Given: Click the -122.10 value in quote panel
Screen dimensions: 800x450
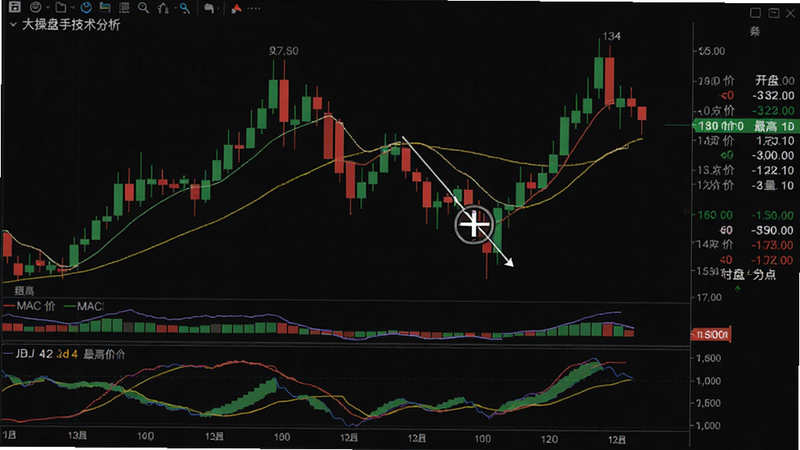Looking at the screenshot, I should click(773, 170).
